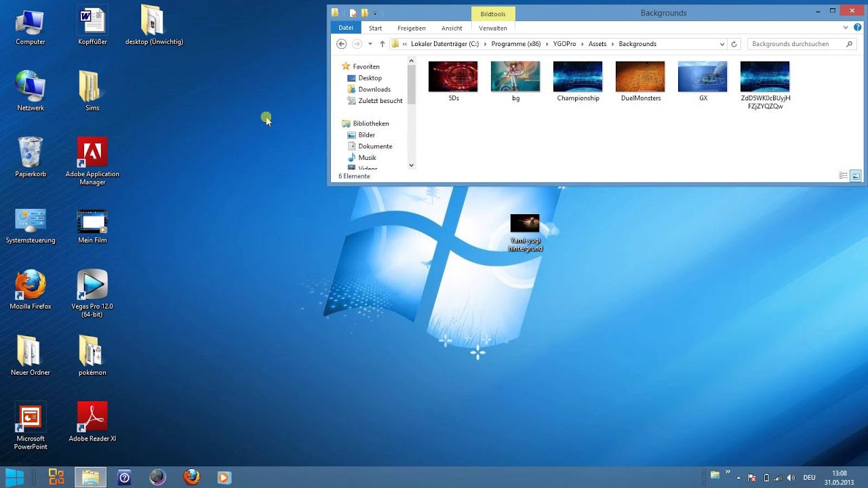
Task: Click the Bildtools contextual tab
Action: 493,14
